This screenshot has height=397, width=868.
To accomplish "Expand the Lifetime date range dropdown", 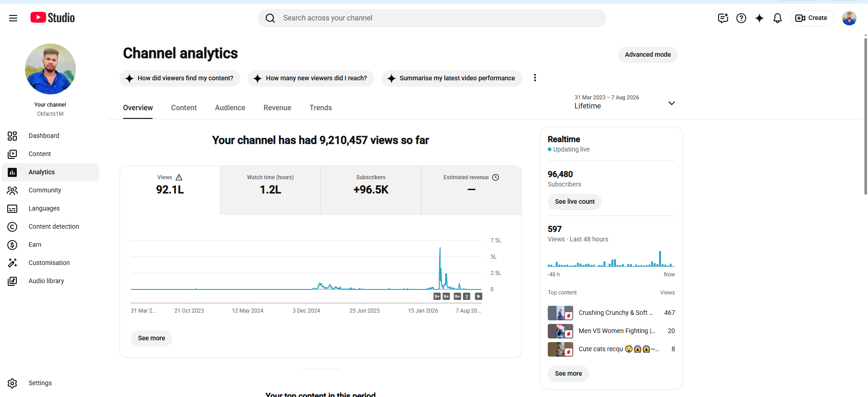I will (x=625, y=103).
